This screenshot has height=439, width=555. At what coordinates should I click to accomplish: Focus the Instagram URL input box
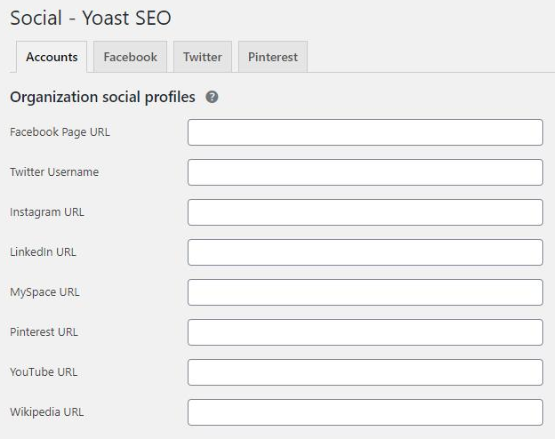pyautogui.click(x=365, y=212)
